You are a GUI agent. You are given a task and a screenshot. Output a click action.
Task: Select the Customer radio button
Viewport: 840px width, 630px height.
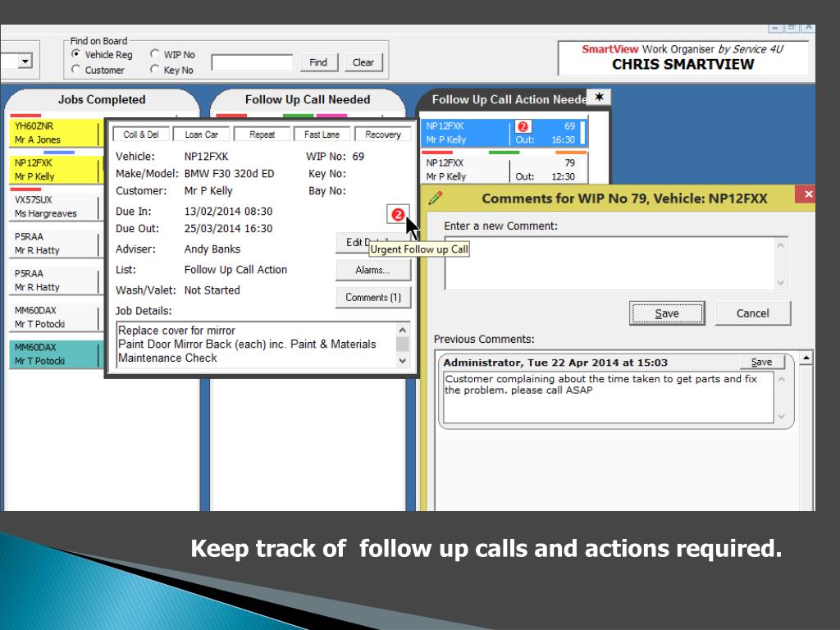coord(76,70)
